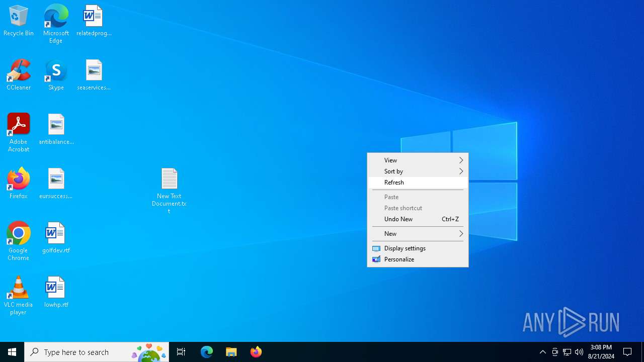Open Personalize from the context menu
This screenshot has height=362, width=644.
click(x=418, y=259)
